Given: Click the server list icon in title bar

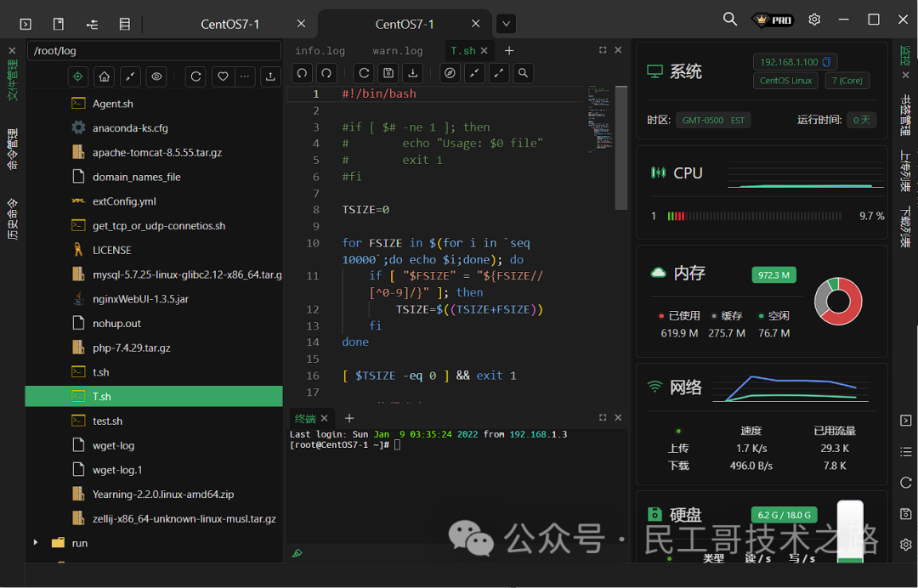Looking at the screenshot, I should [125, 24].
